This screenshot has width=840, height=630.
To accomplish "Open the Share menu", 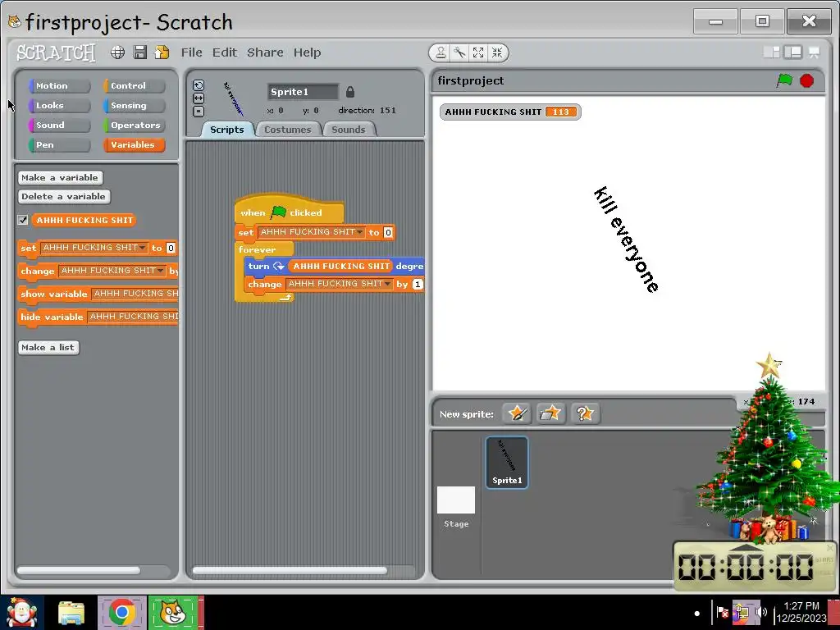I will pyautogui.click(x=265, y=52).
